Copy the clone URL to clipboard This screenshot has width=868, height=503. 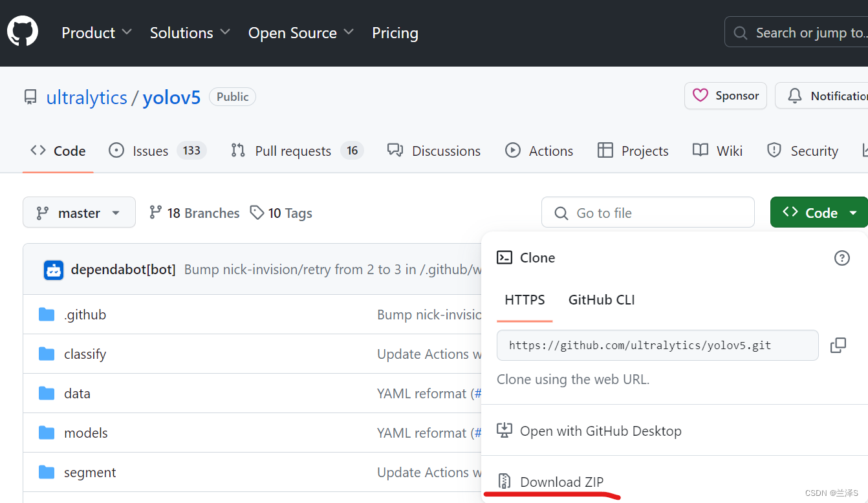pyautogui.click(x=838, y=345)
